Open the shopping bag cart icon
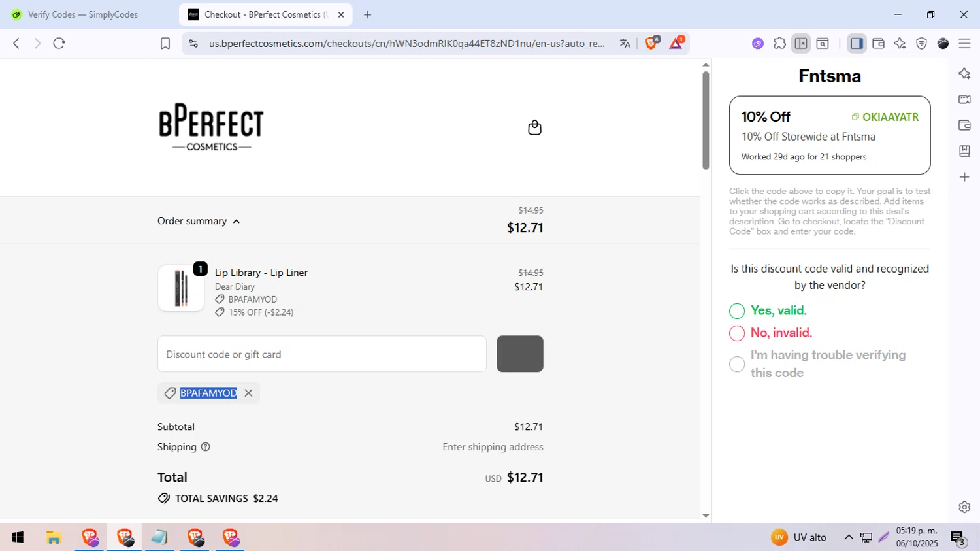 coord(534,127)
